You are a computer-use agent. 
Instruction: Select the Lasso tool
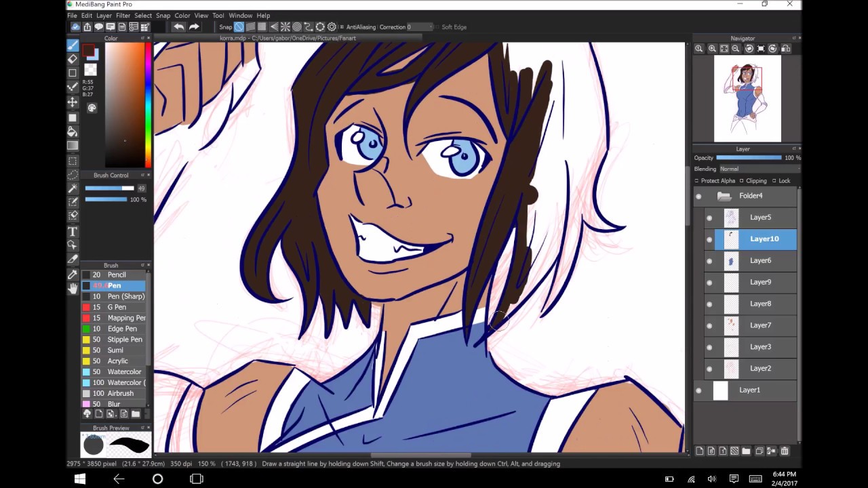[73, 174]
